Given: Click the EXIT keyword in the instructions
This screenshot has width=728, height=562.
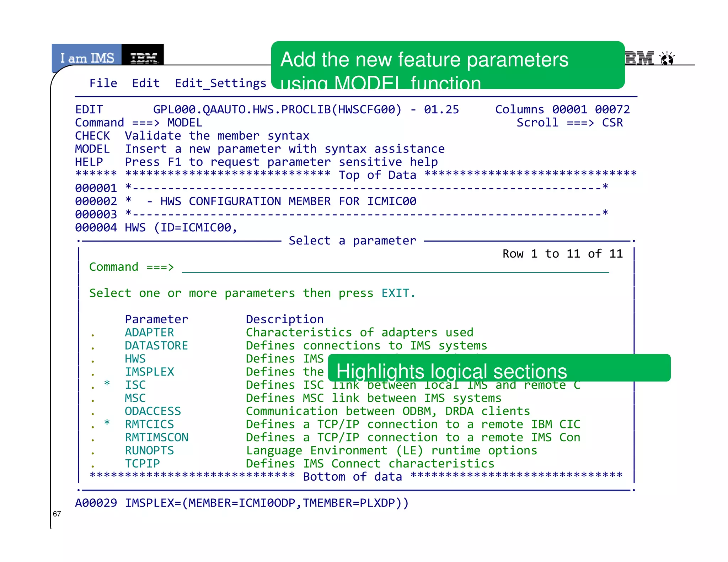Looking at the screenshot, I should click(x=395, y=293).
